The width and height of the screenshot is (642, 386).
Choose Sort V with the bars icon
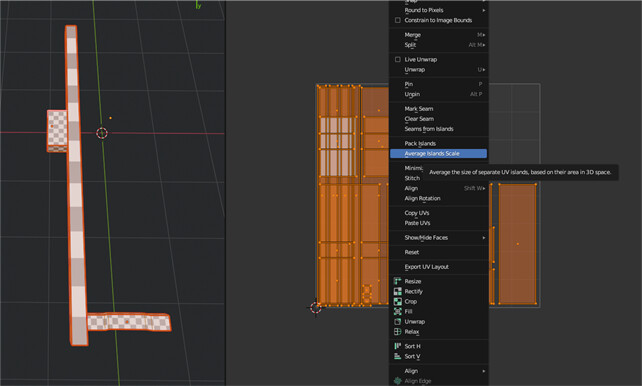coord(439,357)
